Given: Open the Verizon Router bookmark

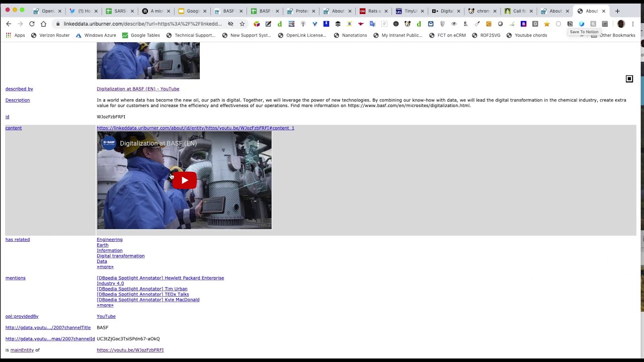Looking at the screenshot, I should tap(50, 35).
